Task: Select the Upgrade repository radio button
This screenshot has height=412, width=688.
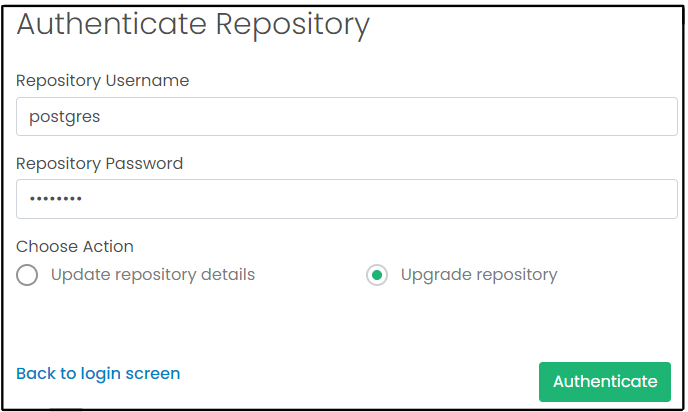Action: 377,275
